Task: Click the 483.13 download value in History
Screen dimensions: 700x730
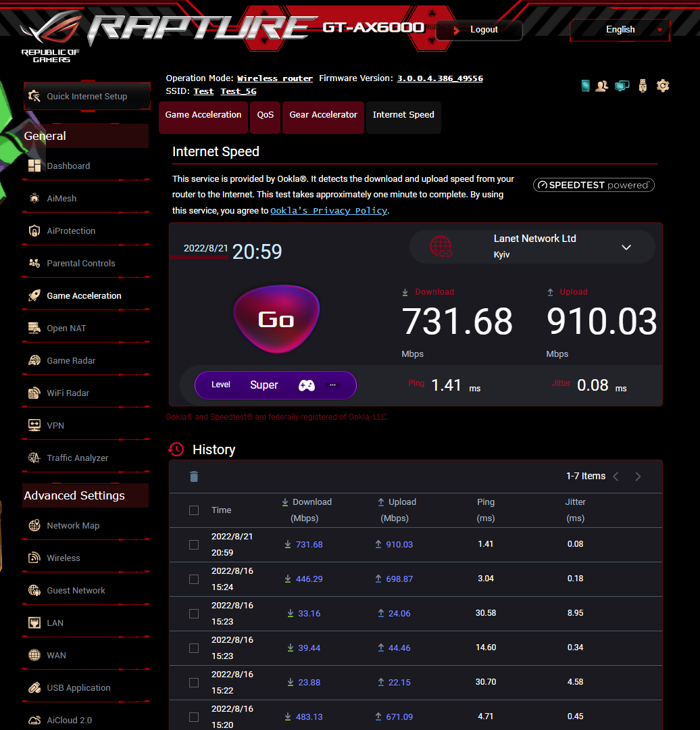Action: click(x=309, y=717)
